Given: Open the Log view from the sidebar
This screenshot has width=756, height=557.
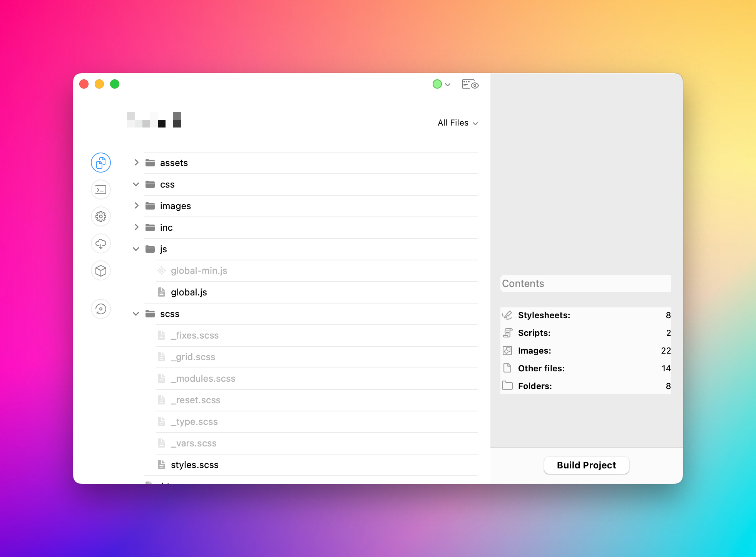Looking at the screenshot, I should click(100, 190).
